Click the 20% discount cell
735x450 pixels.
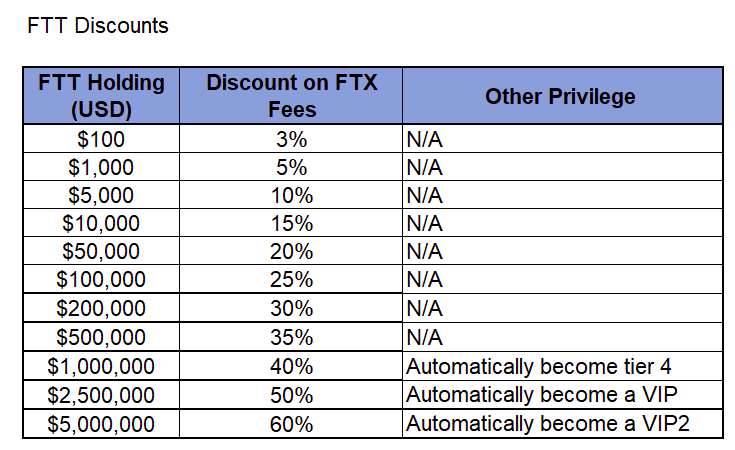(x=291, y=251)
